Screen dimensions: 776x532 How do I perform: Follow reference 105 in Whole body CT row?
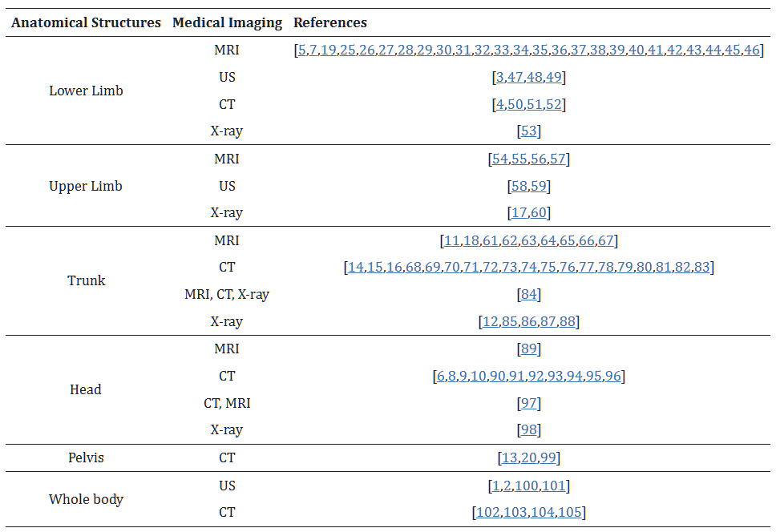pyautogui.click(x=571, y=513)
